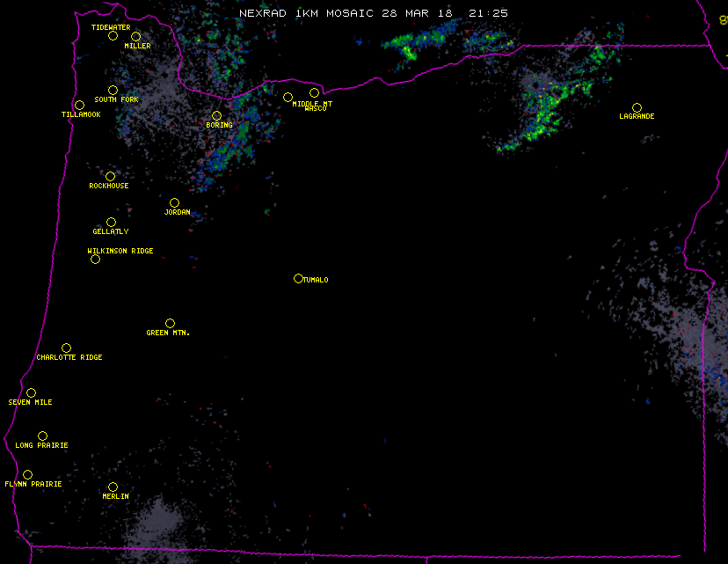
Task: Click the Rockhouse station circle
Action: click(x=111, y=177)
